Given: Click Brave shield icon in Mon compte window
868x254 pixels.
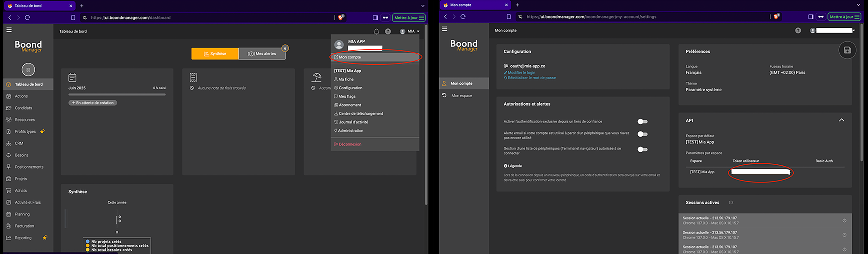Looking at the screenshot, I should [x=776, y=17].
